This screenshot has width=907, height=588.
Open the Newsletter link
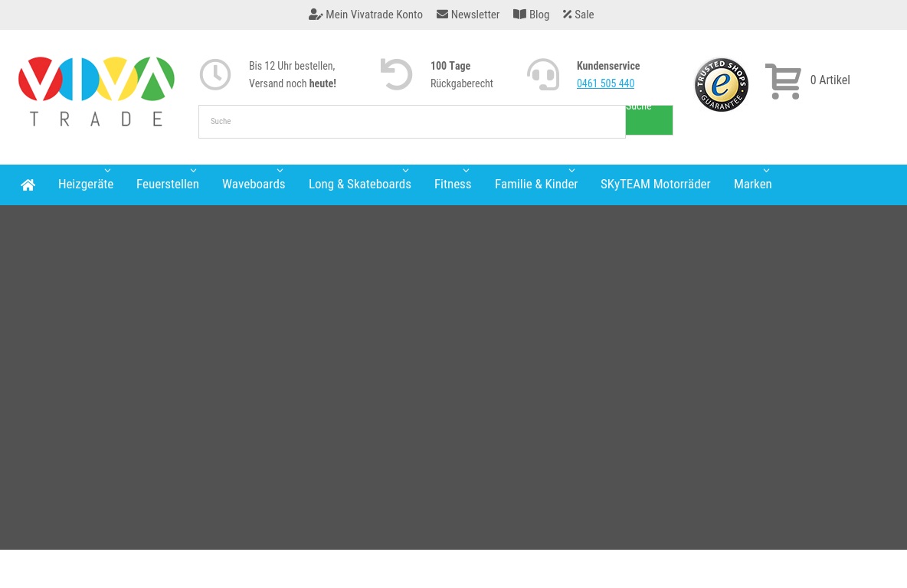[x=468, y=15]
